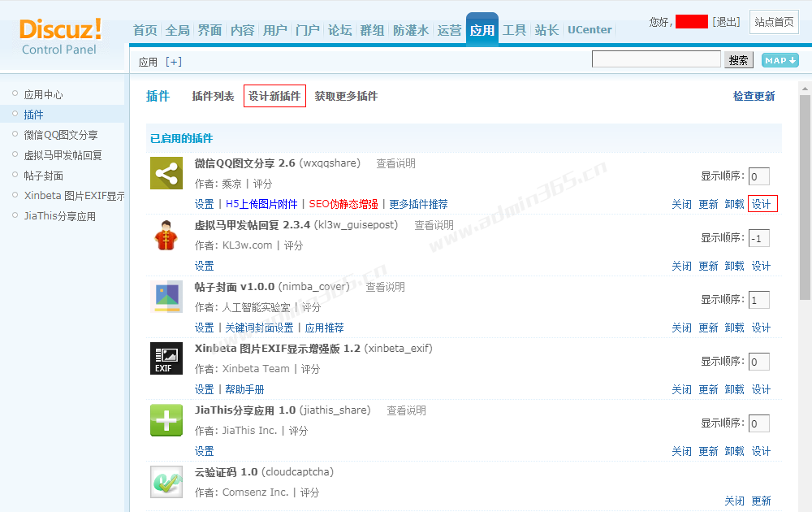Click 设计 for 微信QQ图文分享 plugin
812x512 pixels.
click(762, 204)
